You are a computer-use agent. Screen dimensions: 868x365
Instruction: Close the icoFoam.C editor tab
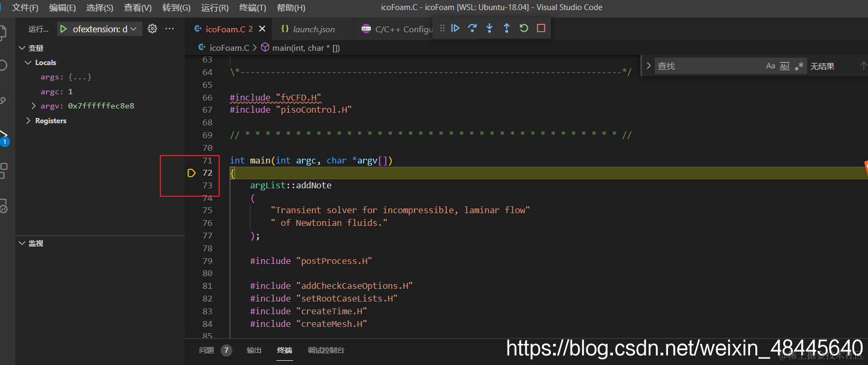262,29
